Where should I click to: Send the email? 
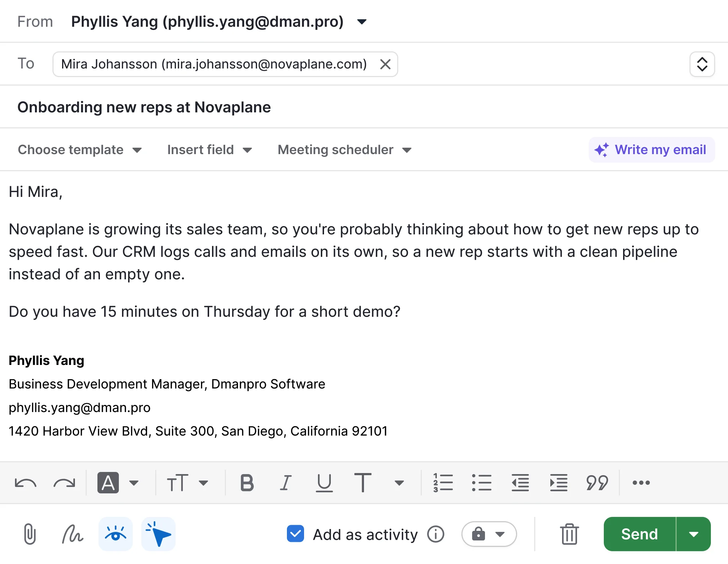[639, 534]
